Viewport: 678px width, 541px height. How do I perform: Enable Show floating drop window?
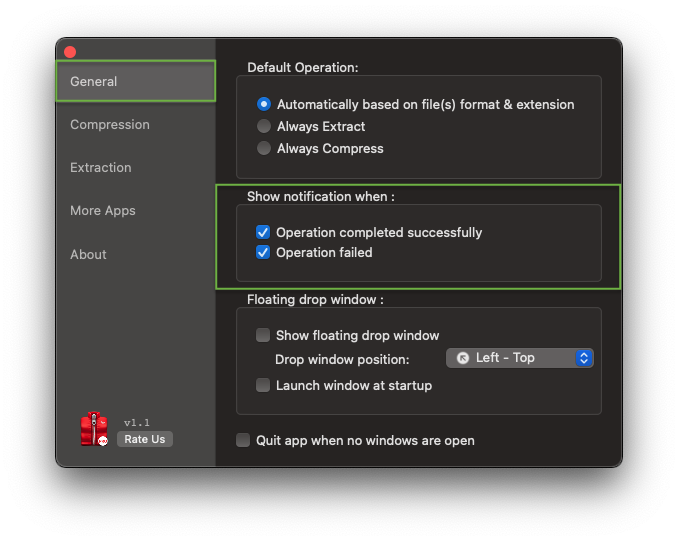click(263, 335)
